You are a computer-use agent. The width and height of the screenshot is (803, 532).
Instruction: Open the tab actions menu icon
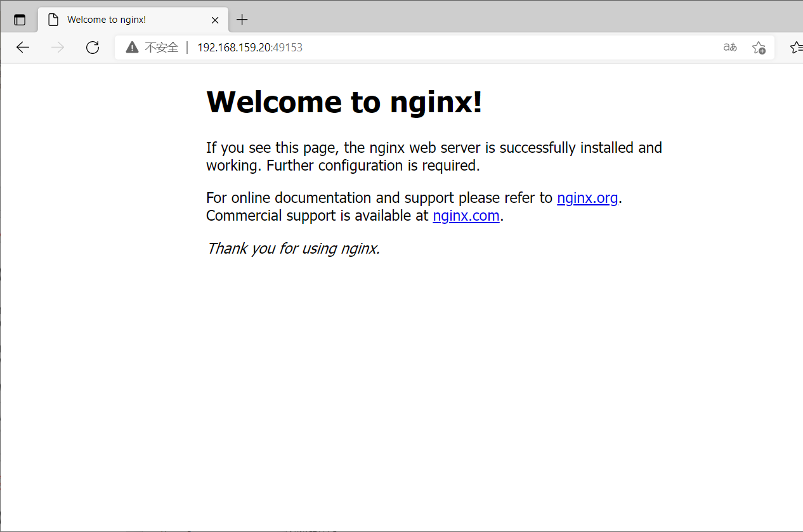point(20,20)
